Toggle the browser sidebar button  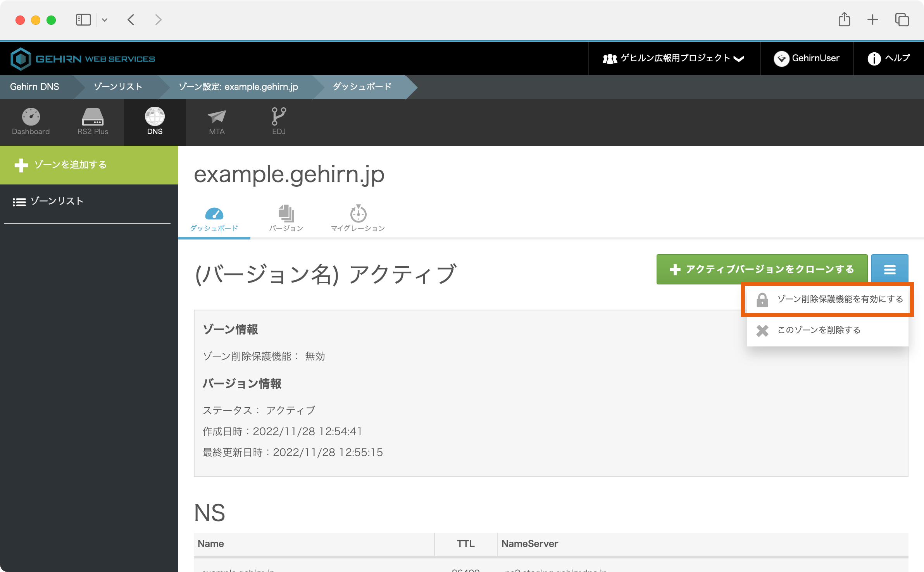click(x=83, y=19)
